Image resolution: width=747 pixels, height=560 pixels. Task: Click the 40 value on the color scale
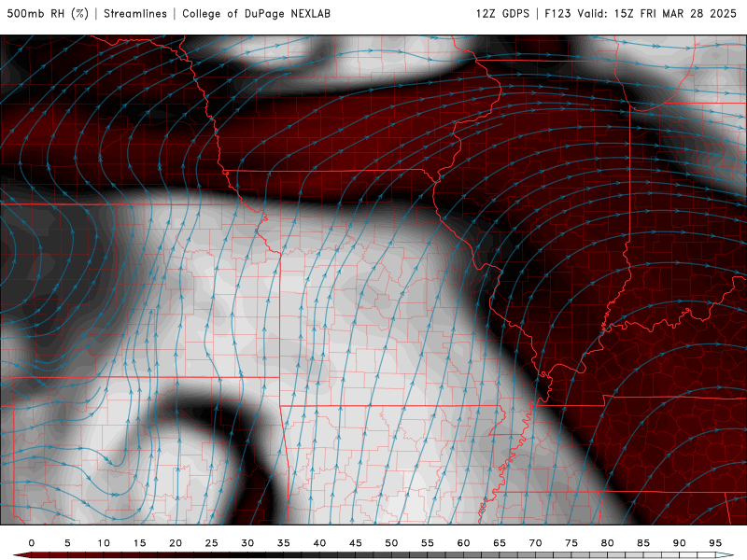(x=319, y=543)
